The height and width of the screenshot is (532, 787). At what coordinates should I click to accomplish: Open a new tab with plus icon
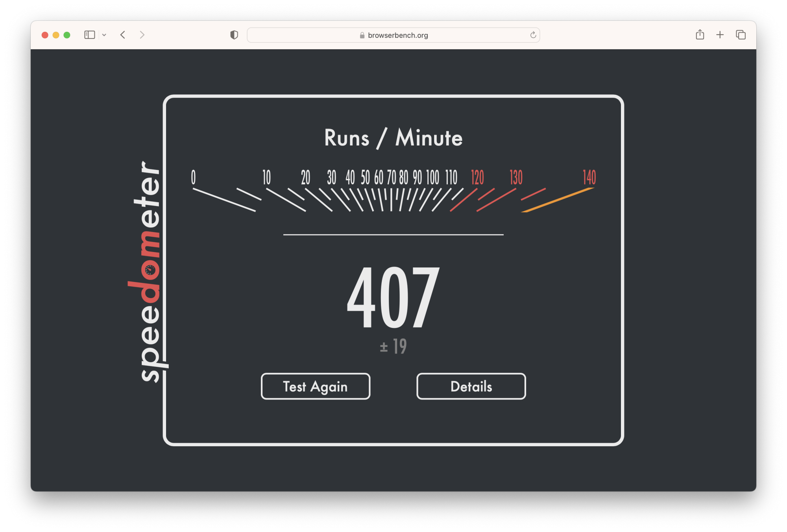720,35
